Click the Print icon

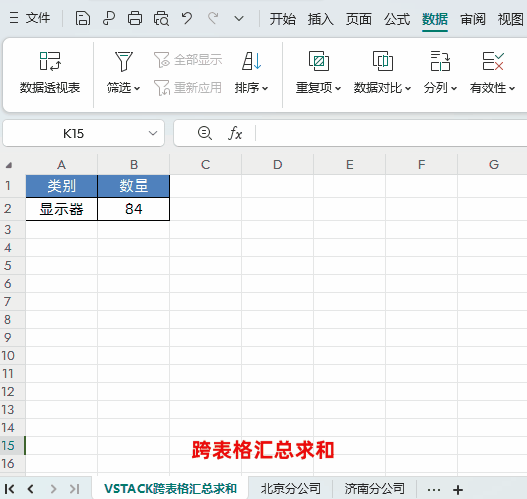coord(135,18)
